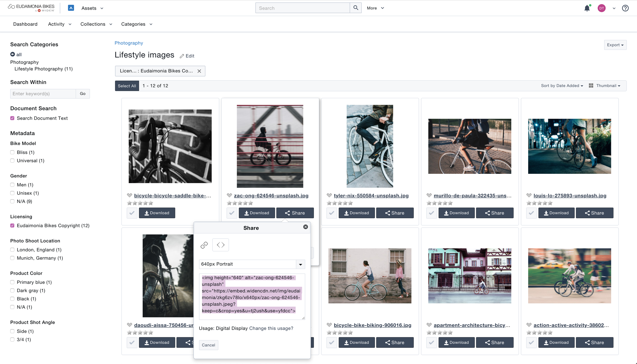Viewport: 637px width, 364px height.
Task: Rate zac-ong-624546 image with stars
Action: coord(240,203)
